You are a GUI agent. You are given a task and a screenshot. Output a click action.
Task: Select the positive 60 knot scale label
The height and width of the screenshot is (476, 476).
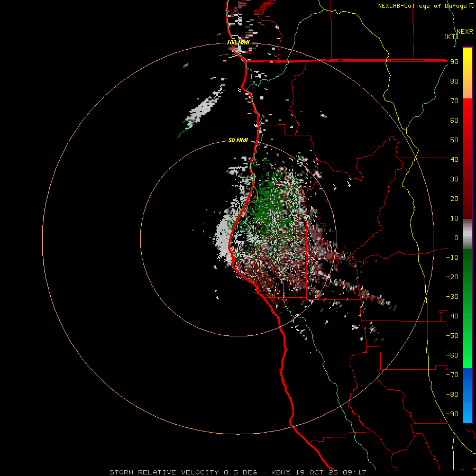[x=454, y=121]
